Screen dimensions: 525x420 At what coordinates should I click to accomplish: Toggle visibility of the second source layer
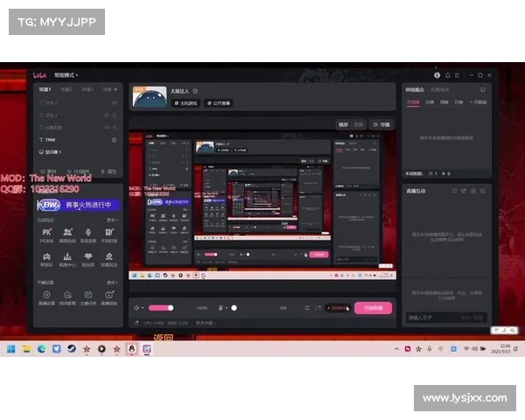click(x=115, y=115)
